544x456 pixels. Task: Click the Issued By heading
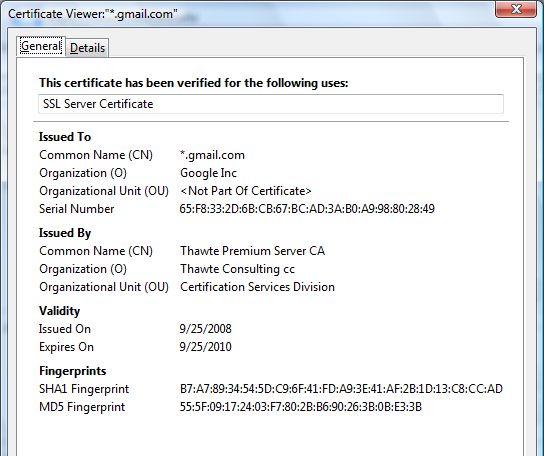(65, 233)
